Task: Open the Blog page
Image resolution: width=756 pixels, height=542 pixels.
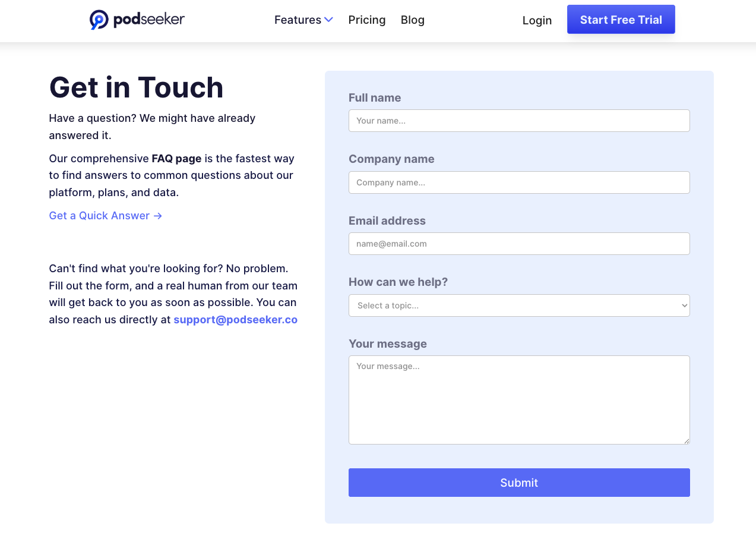Action: (x=412, y=20)
